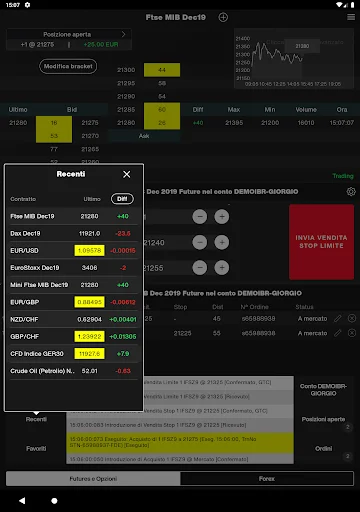Decrease quantity with first minus button
Image resolution: width=360 pixels, height=512 pixels.
[200, 217]
